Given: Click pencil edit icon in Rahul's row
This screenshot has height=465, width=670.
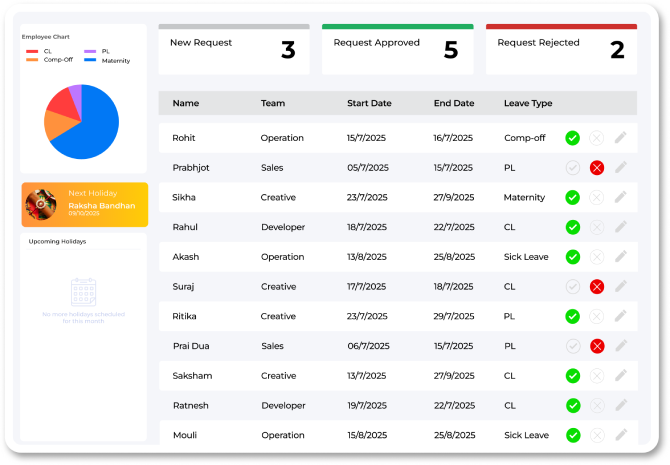Looking at the screenshot, I should (621, 227).
